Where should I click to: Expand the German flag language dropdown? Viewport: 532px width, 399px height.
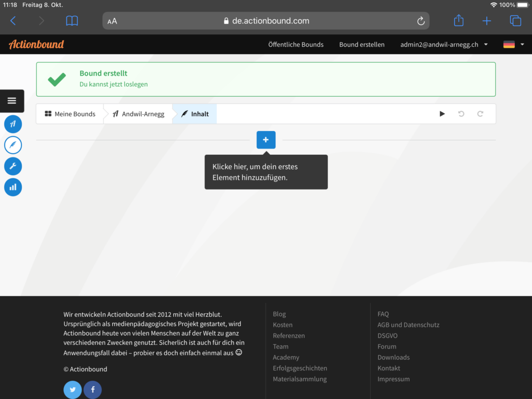[513, 45]
